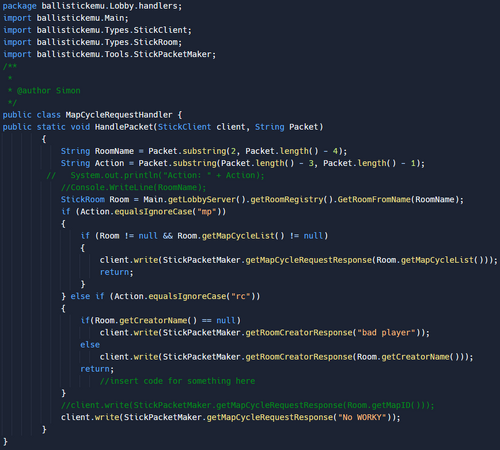Place cursor in the String RoomName declaration

[x=204, y=151]
